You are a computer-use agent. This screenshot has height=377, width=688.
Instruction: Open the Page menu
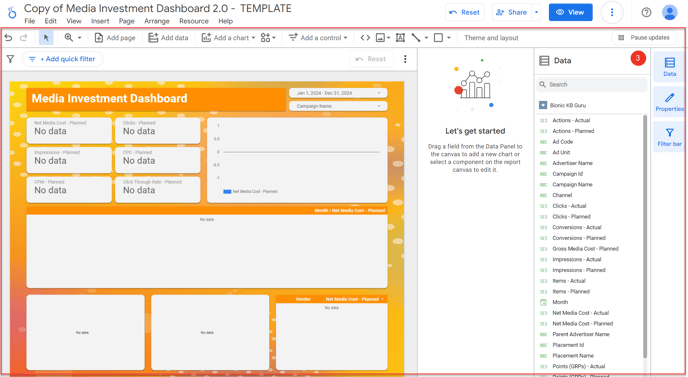pos(126,21)
